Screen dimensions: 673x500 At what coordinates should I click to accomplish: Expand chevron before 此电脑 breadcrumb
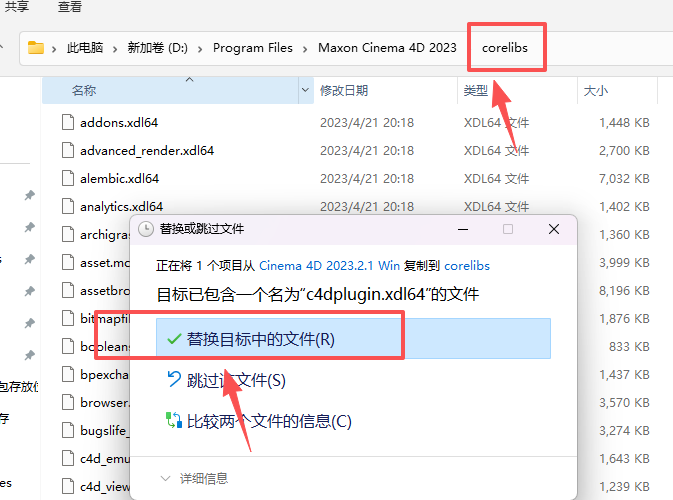point(54,49)
